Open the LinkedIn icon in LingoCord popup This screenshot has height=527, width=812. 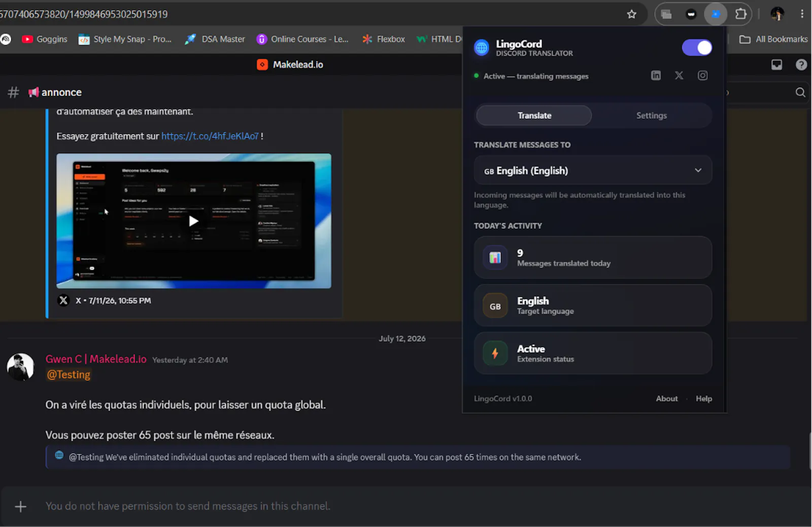[656, 76]
